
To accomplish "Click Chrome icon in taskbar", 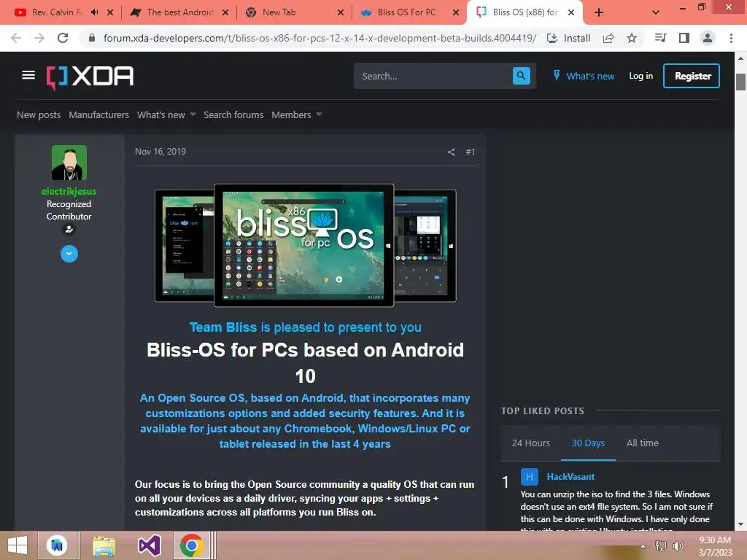I will click(x=192, y=545).
